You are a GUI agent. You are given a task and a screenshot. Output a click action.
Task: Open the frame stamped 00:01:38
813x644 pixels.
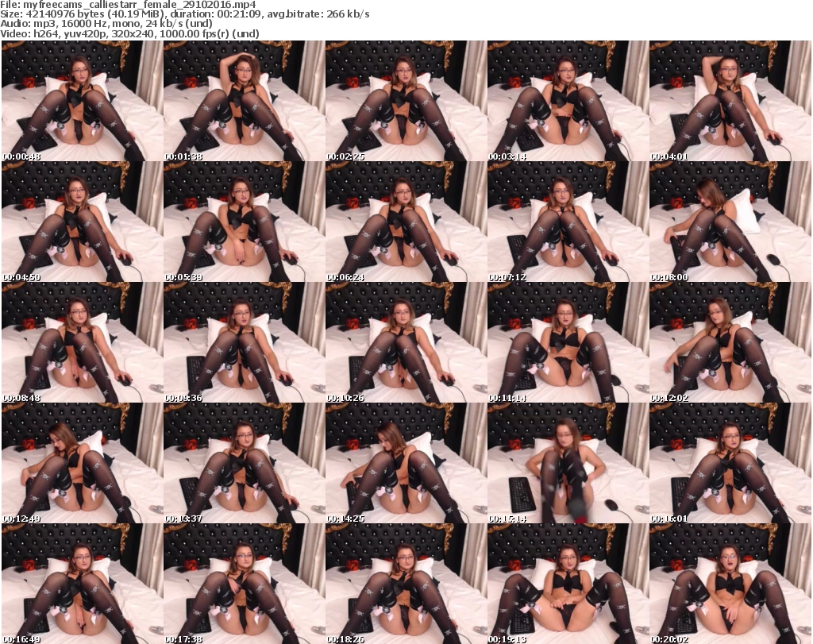(x=245, y=101)
